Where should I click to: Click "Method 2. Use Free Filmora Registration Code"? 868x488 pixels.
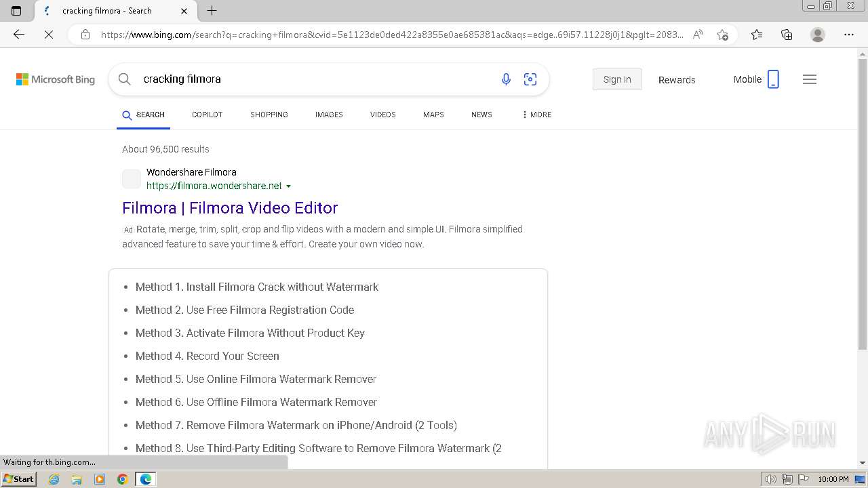tap(245, 310)
